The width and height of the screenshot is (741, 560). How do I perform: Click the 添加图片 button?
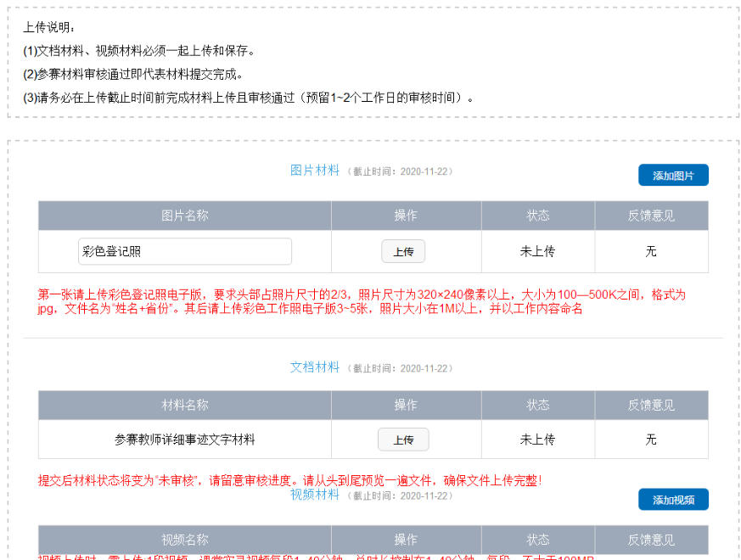pyautogui.click(x=673, y=176)
